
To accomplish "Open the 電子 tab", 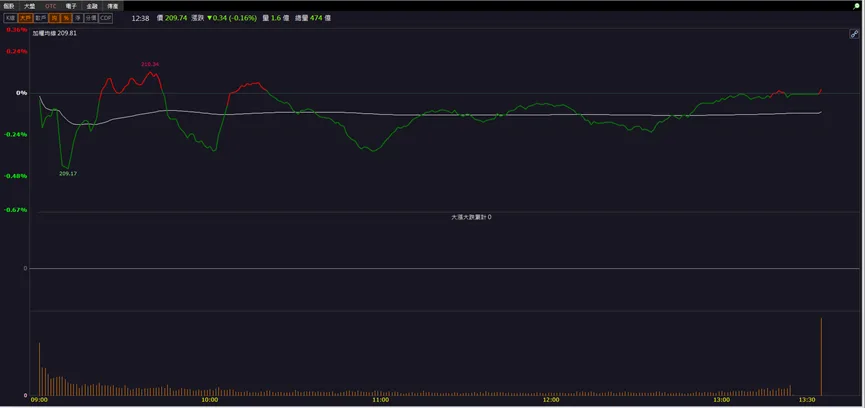I will pyautogui.click(x=71, y=6).
